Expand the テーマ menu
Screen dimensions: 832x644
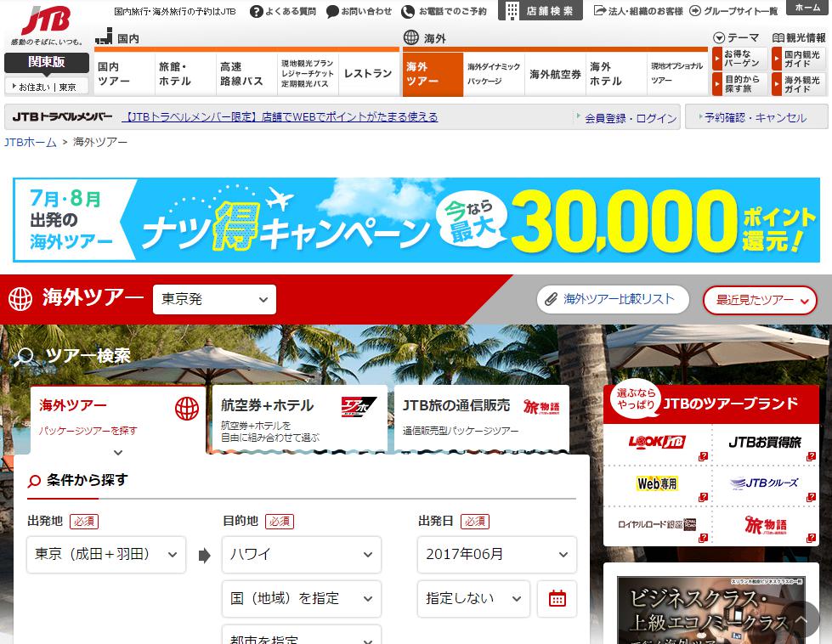point(737,37)
